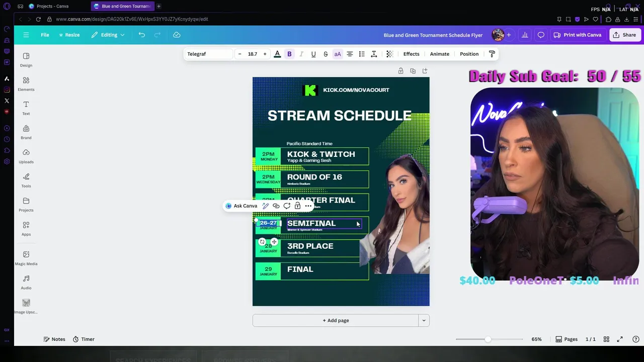
Task: Open the Canva hamburger main menu
Action: (x=26, y=35)
